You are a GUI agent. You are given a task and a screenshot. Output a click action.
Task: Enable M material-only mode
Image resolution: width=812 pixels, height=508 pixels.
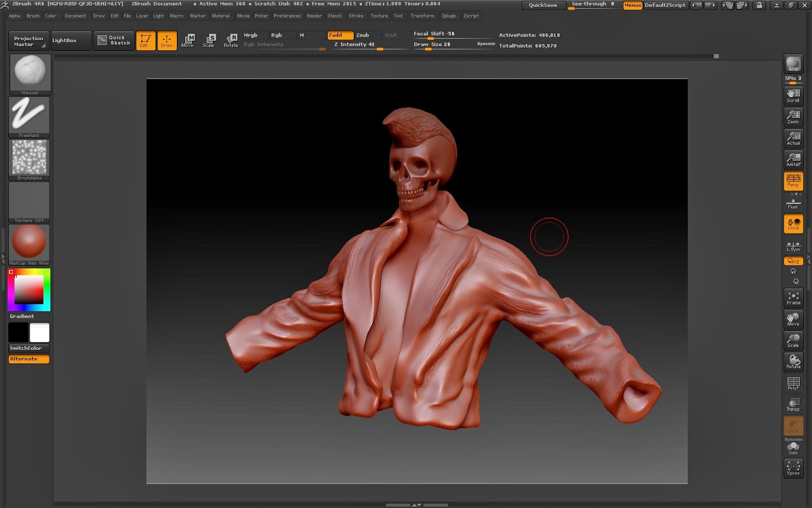coord(311,35)
